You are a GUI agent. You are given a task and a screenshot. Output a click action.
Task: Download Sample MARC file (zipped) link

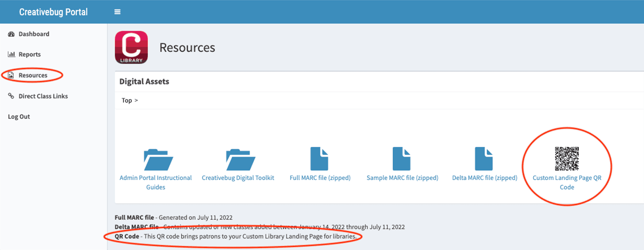coord(402,178)
